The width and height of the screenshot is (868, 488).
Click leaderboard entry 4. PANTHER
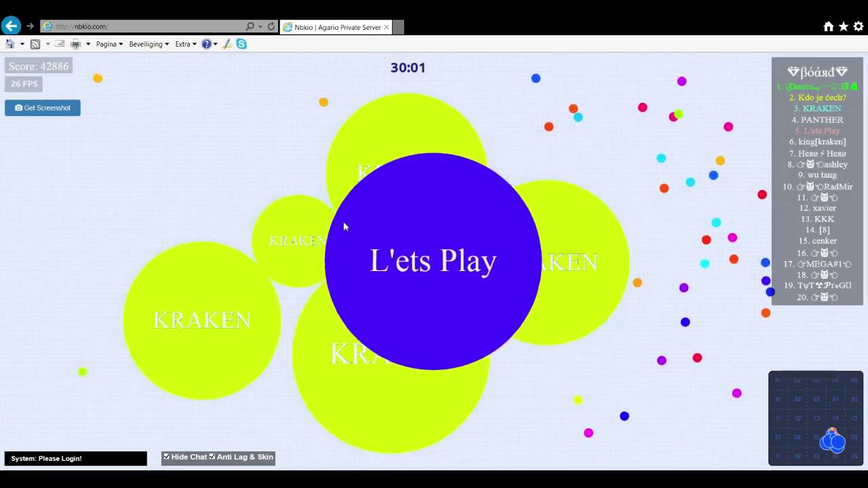(x=817, y=120)
